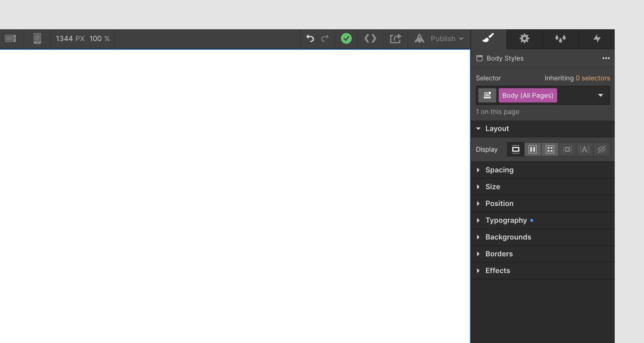Select Flex display mode
Viewport: 644px width, 343px height.
coord(532,149)
